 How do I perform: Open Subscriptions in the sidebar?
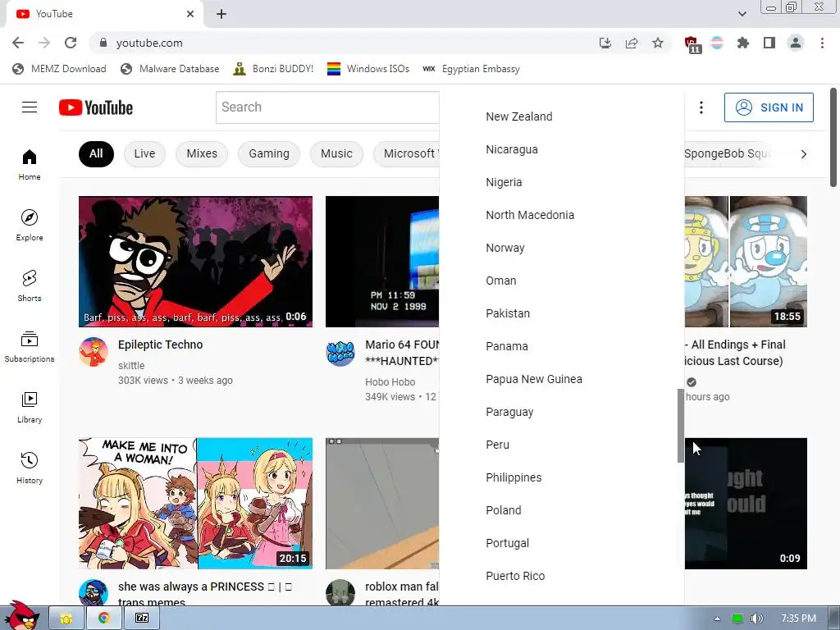coord(30,347)
